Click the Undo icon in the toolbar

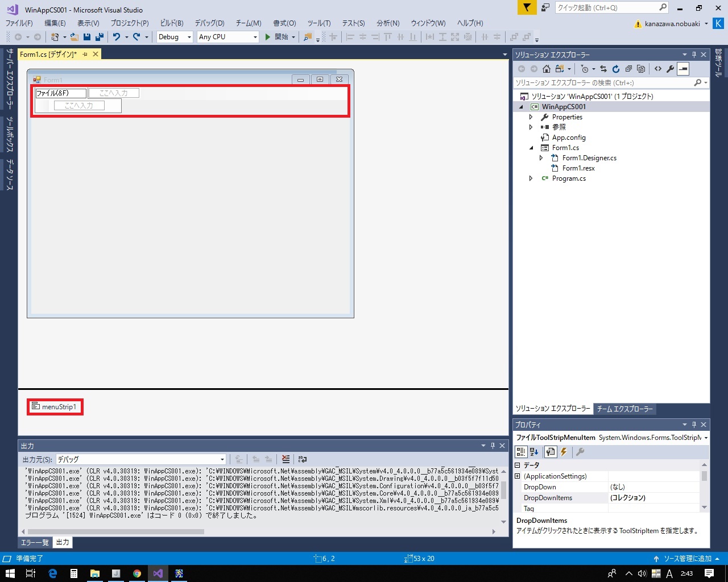pos(116,37)
